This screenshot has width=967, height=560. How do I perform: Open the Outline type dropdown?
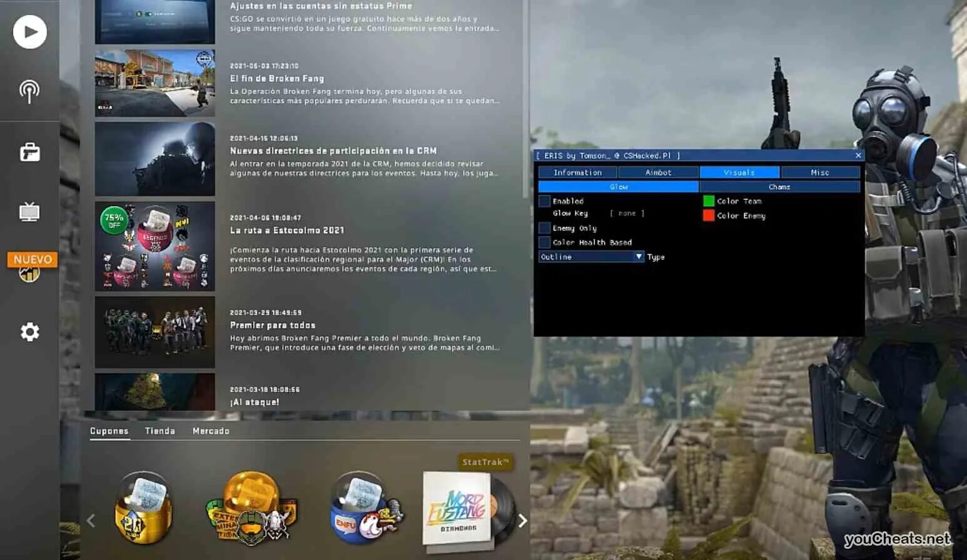(x=591, y=257)
